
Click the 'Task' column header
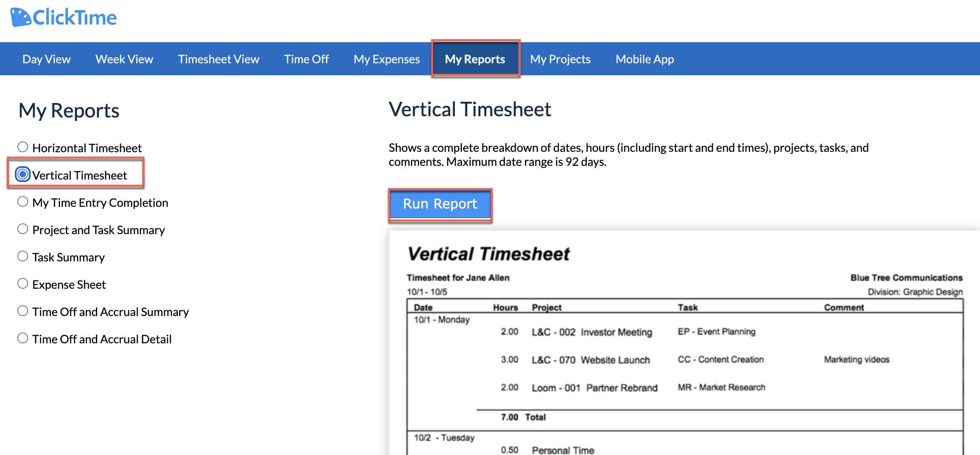[688, 307]
